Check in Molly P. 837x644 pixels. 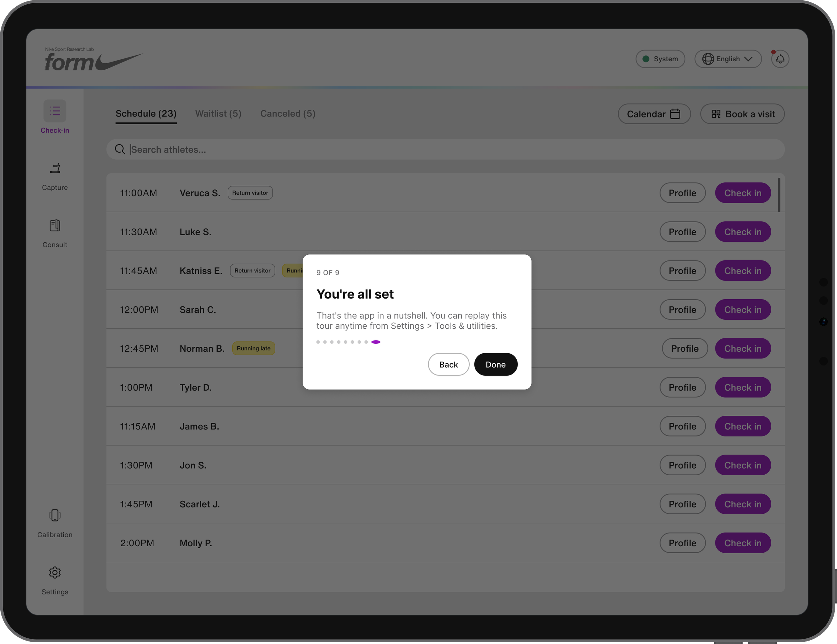743,543
